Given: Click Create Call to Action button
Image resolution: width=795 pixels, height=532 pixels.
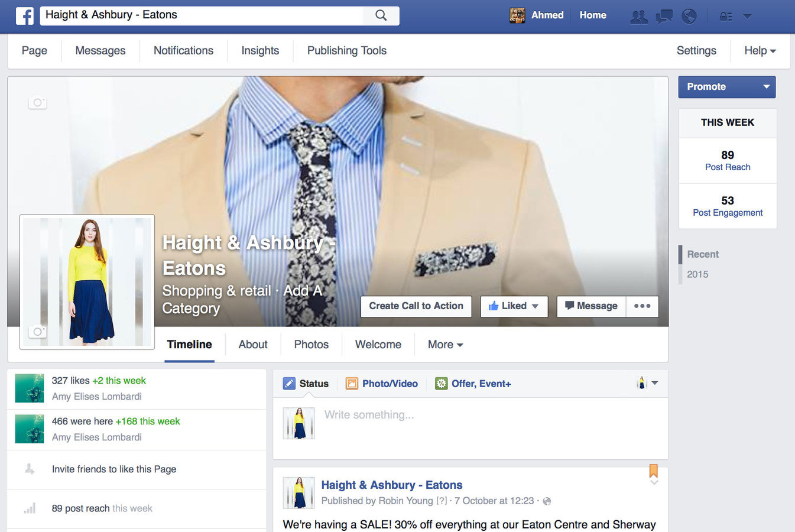Looking at the screenshot, I should (416, 306).
